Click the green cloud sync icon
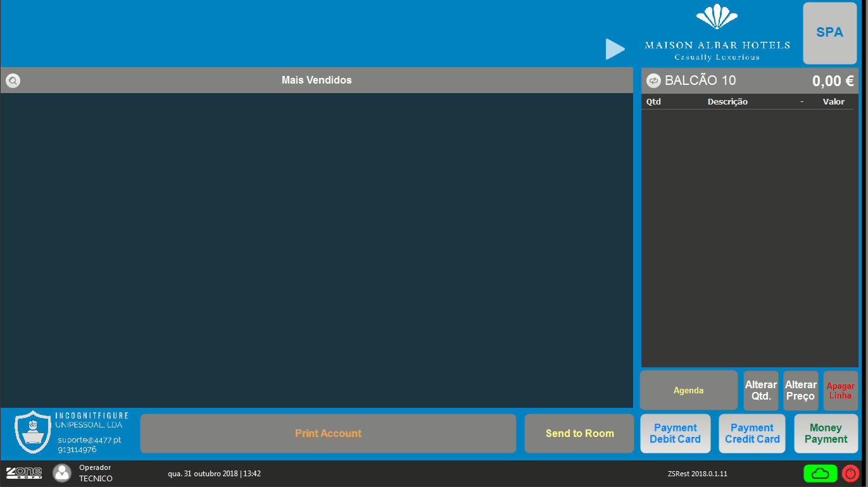868x487 pixels. (x=820, y=473)
